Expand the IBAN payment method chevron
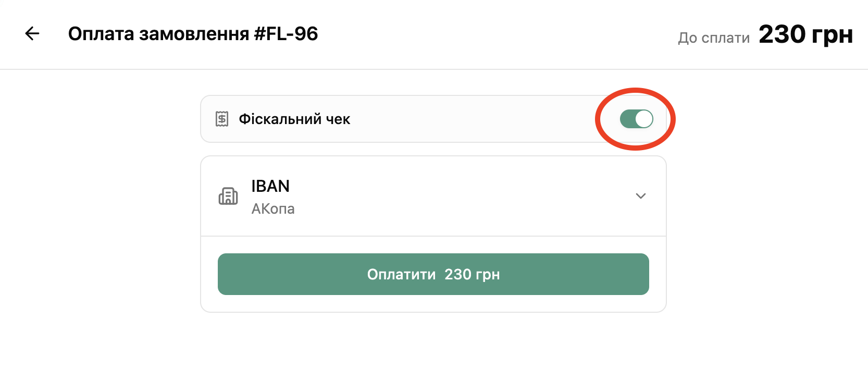 pos(641,196)
